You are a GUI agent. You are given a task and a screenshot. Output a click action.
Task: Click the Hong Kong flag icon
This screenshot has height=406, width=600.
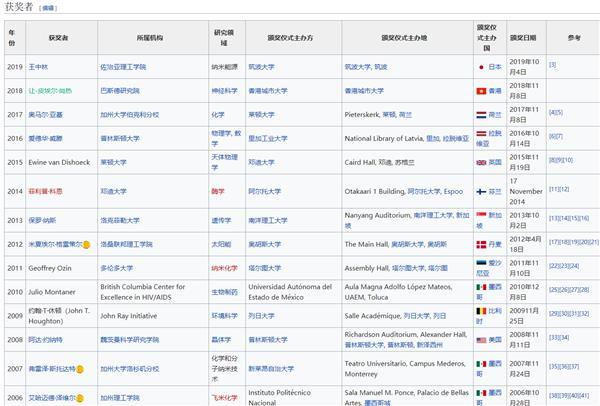click(481, 91)
